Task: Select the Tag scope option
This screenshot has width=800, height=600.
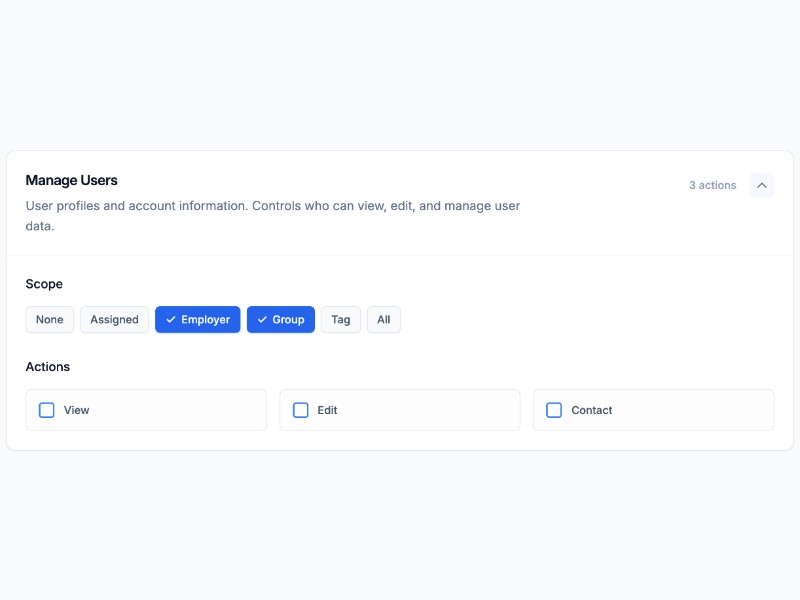Action: coord(340,319)
